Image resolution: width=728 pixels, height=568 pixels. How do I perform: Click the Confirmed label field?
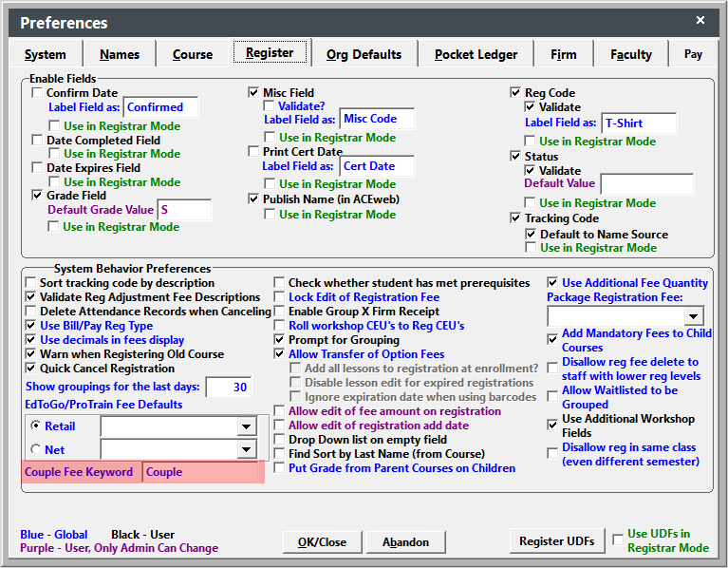click(x=160, y=107)
